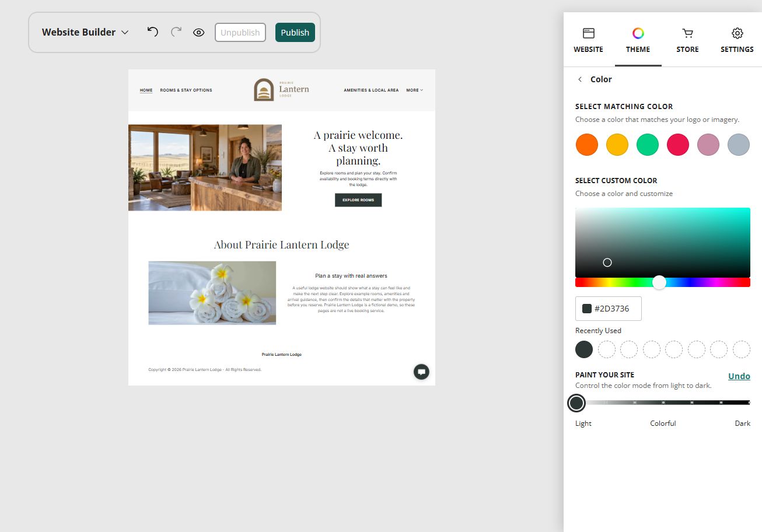The image size is (762, 532).
Task: Click the Undo link in Paint Your Site
Action: tap(739, 376)
